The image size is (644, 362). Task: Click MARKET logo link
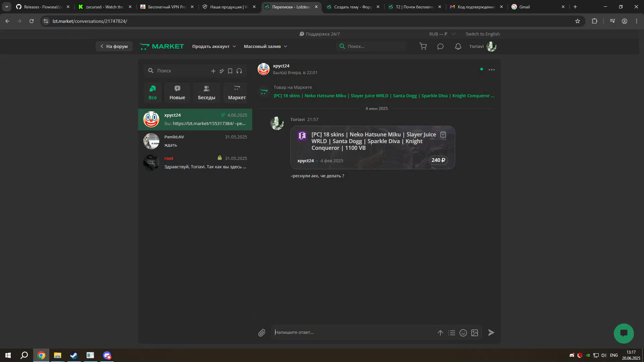pyautogui.click(x=162, y=47)
